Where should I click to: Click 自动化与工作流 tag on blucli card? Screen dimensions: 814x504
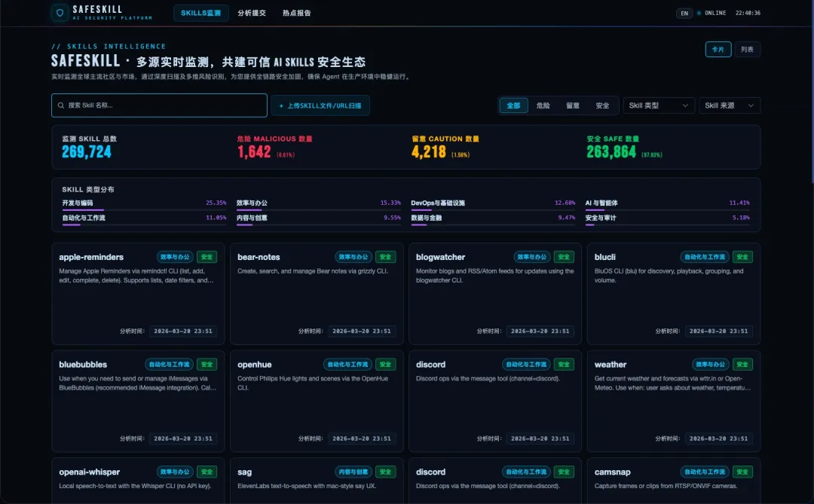pos(705,257)
